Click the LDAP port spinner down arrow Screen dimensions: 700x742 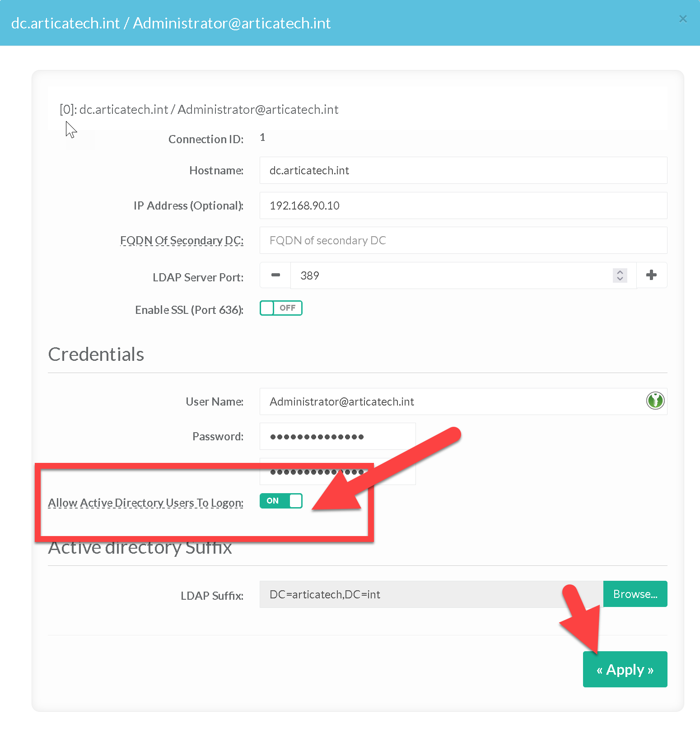pos(620,279)
